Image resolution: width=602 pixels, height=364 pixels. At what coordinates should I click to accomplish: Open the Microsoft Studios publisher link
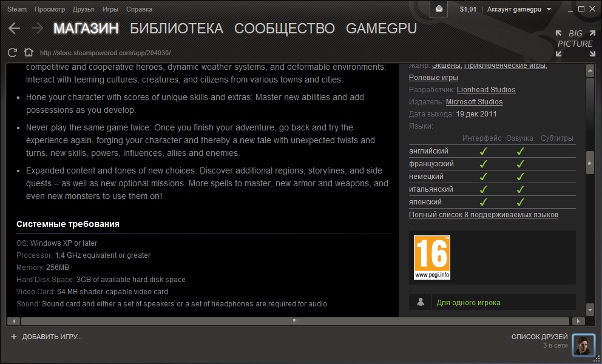point(474,102)
